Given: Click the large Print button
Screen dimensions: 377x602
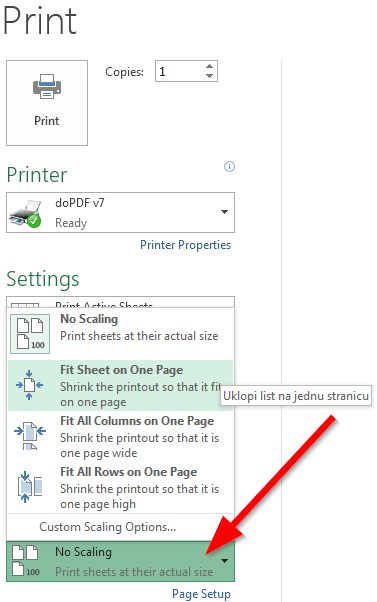Looking at the screenshot, I should (x=47, y=103).
